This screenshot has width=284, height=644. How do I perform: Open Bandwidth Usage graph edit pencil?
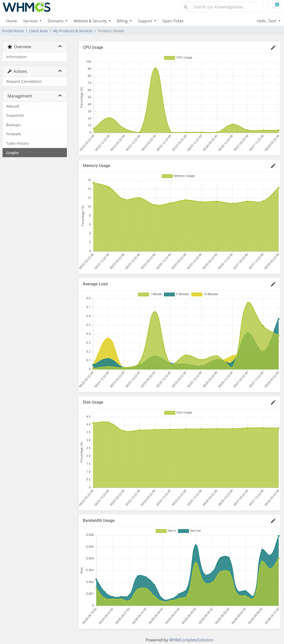tap(273, 521)
